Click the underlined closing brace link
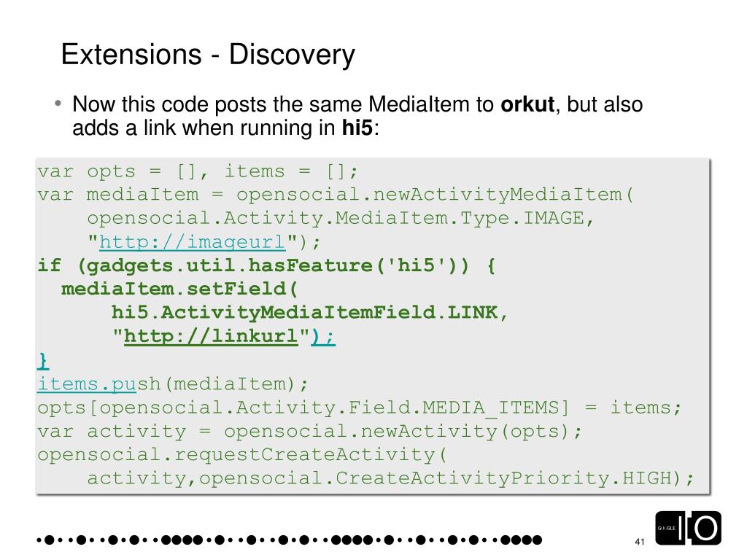Viewport: 747px width, 560px height. (x=43, y=360)
